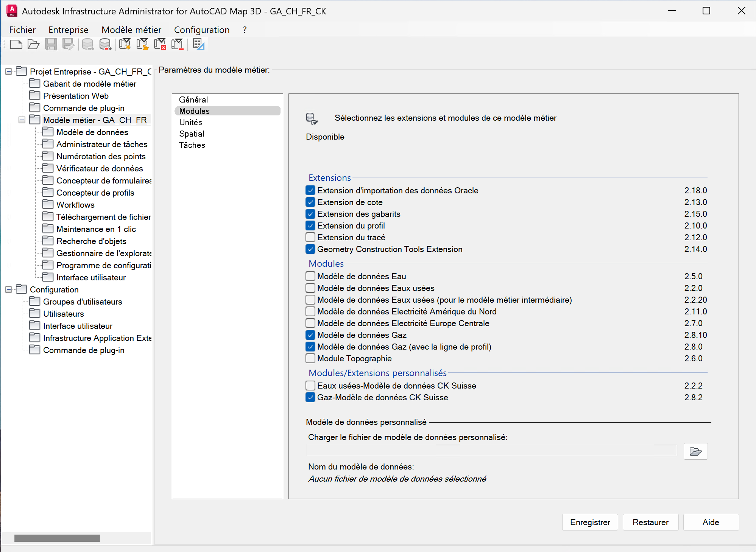Click the Open project folder toolbar icon
756x552 pixels.
coord(33,45)
